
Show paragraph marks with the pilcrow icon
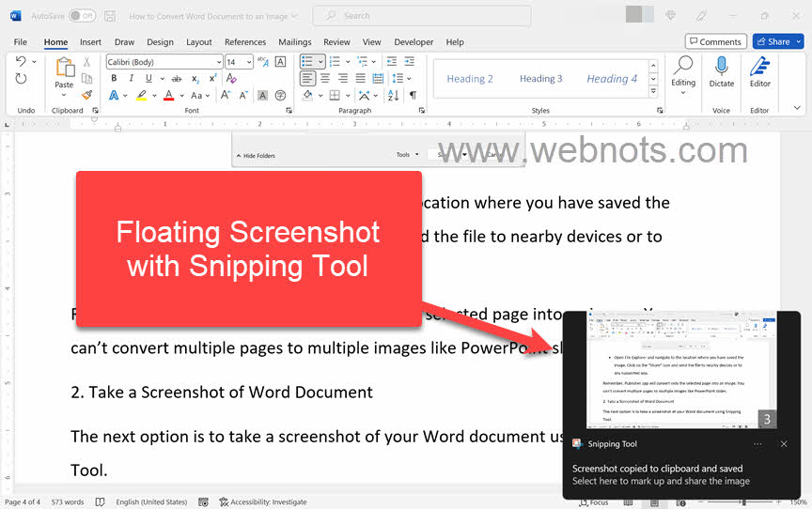click(413, 96)
